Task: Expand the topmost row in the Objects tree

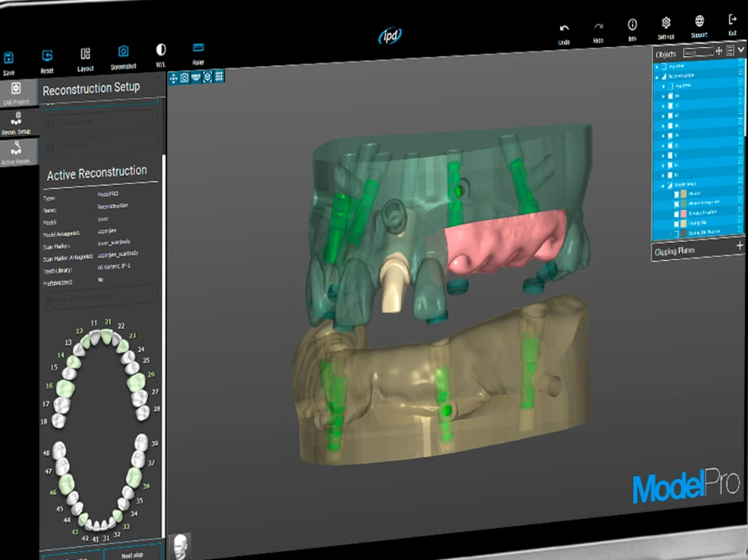Action: coord(657,67)
